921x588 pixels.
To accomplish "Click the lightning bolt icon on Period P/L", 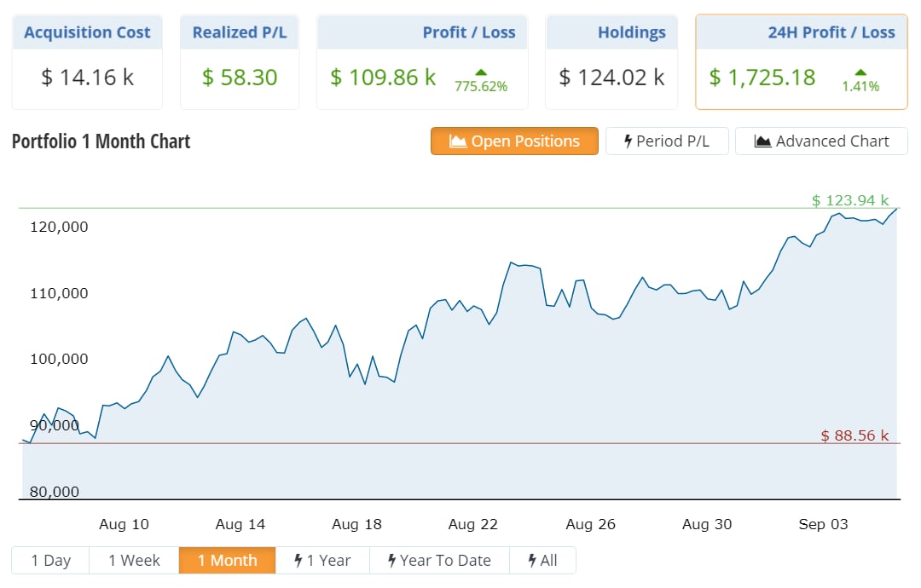I will coord(628,141).
